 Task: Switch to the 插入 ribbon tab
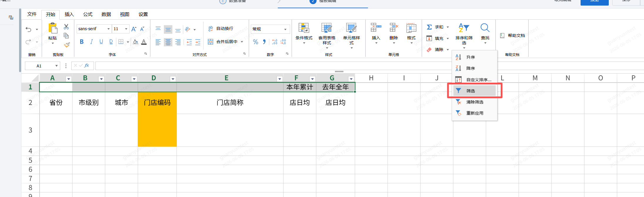[x=69, y=14]
